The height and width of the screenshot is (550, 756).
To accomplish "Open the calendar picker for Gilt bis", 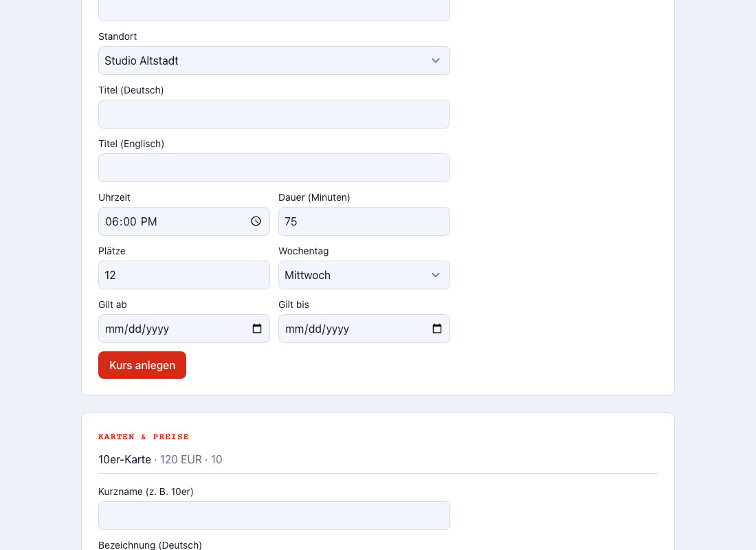I will 437,329.
